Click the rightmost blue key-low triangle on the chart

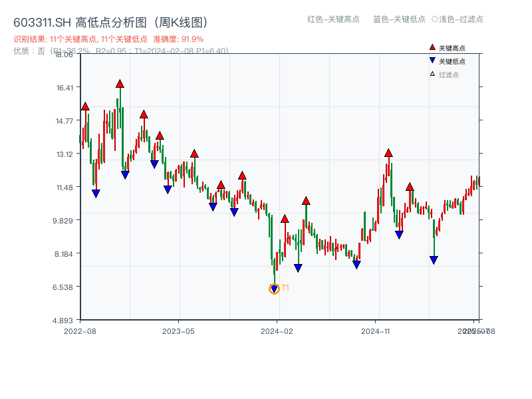tap(434, 259)
